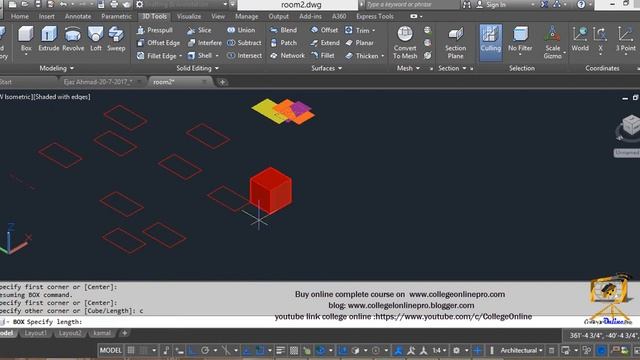Click the Scale Gizmo tool
640x360 pixels.
[x=552, y=42]
